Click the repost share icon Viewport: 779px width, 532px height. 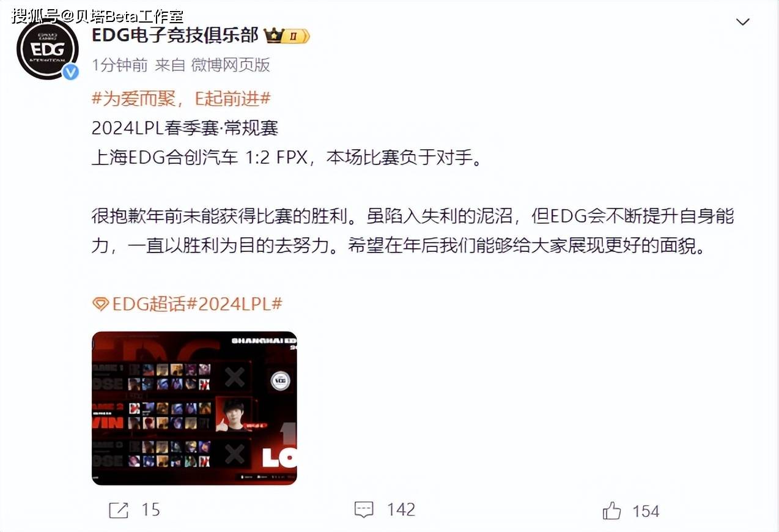(118, 509)
